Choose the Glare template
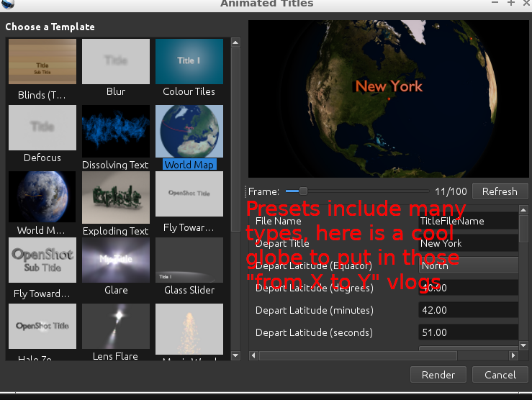532x400 pixels. (x=115, y=261)
